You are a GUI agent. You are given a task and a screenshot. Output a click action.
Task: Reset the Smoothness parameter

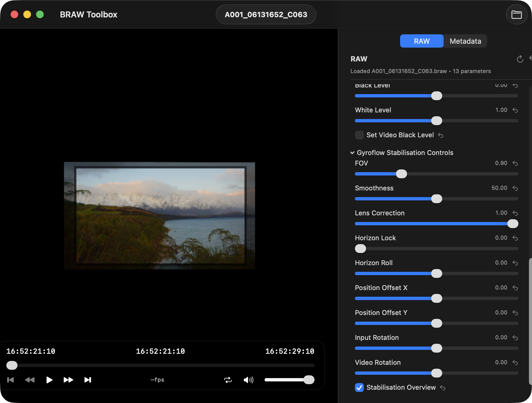pyautogui.click(x=515, y=188)
